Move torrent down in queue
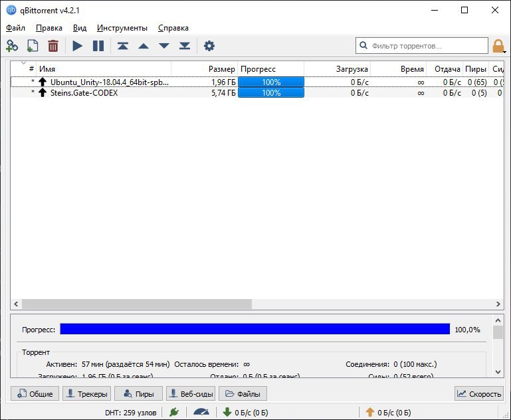Viewport: 511px width, 420px height. pos(164,46)
